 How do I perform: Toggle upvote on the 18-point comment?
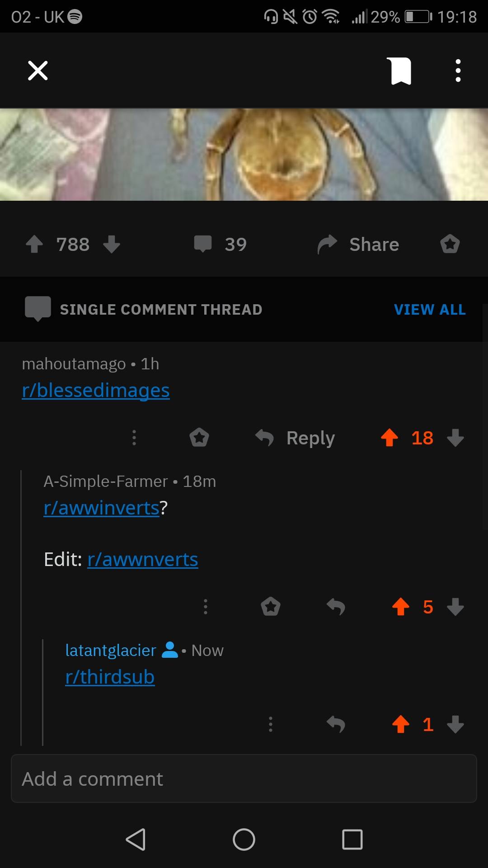(x=389, y=438)
